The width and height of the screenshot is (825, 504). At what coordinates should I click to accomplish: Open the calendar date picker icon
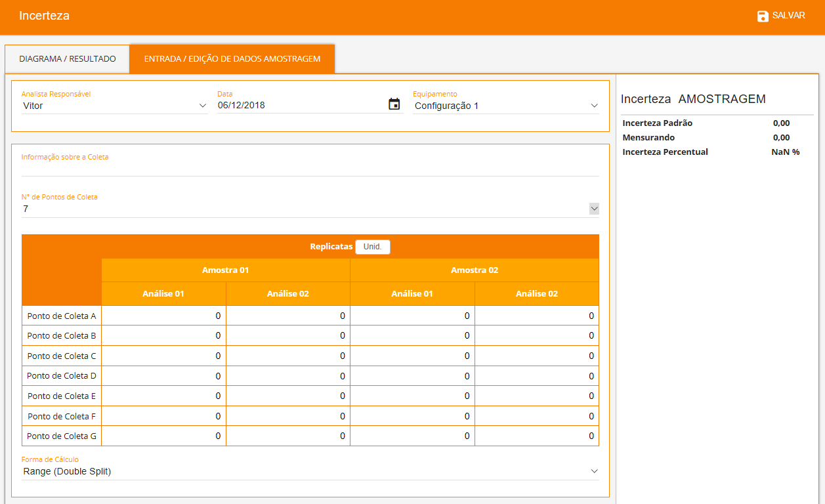click(x=394, y=104)
